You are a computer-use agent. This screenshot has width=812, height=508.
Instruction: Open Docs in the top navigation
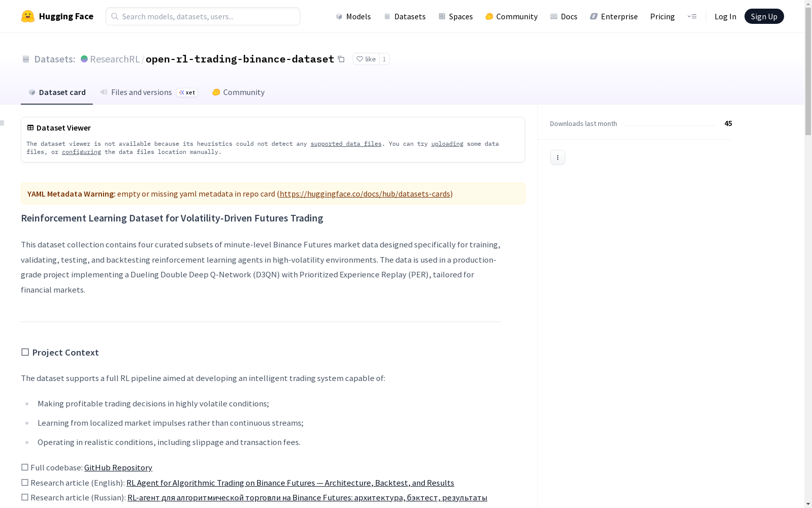564,16
